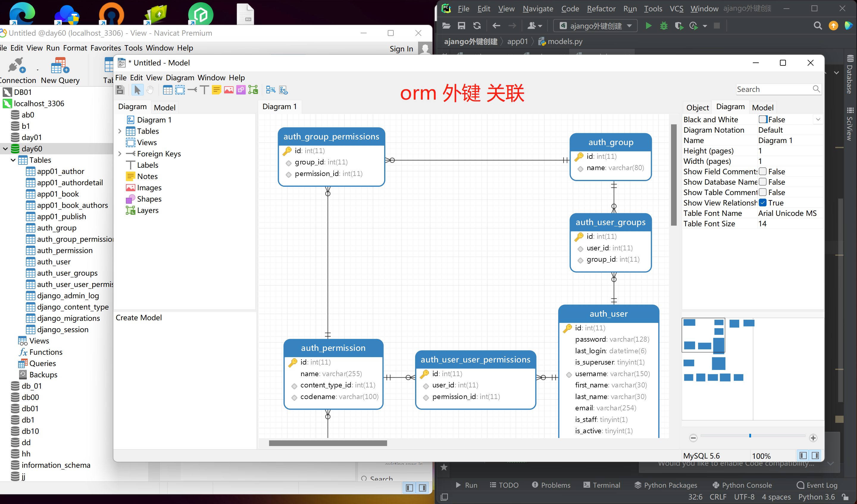The height and width of the screenshot is (504, 857).
Task: Select the New Table tool
Action: click(168, 90)
